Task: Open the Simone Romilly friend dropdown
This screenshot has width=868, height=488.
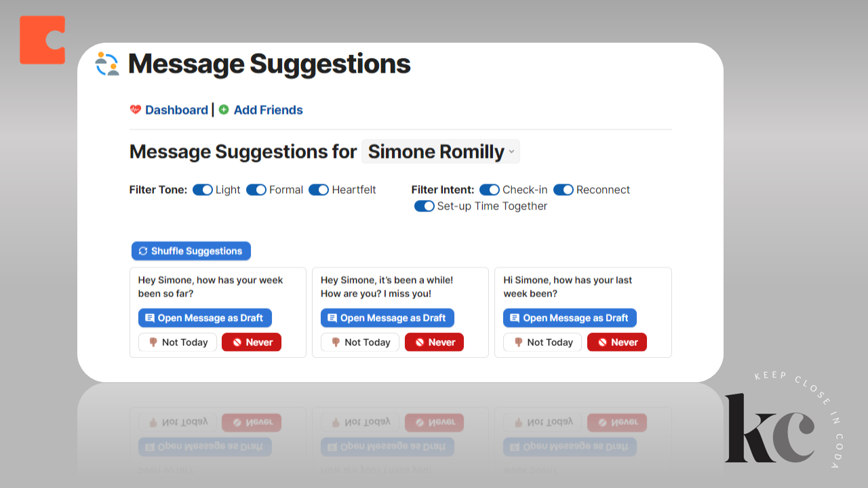Action: pos(441,152)
